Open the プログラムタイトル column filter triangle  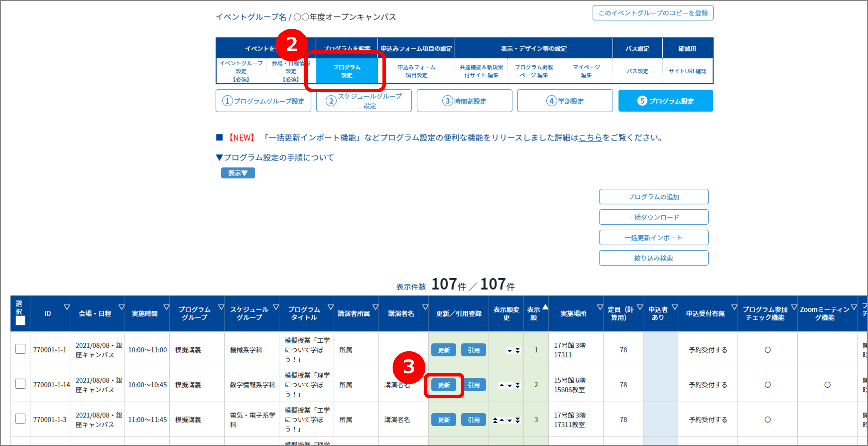331,307
